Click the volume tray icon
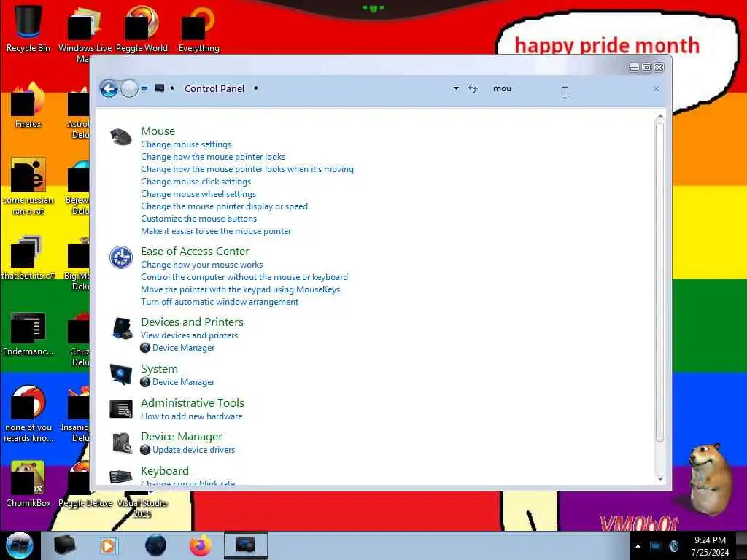The image size is (747, 560). click(x=673, y=546)
